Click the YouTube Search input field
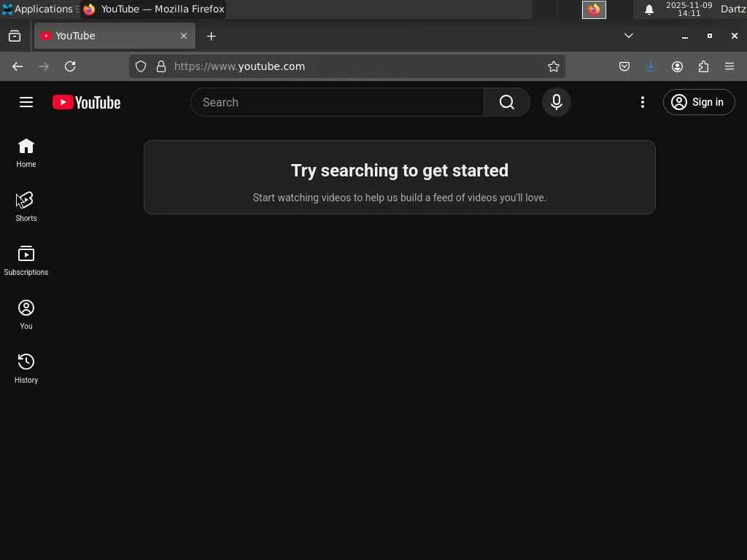Screen dimensions: 747x560 (337, 102)
